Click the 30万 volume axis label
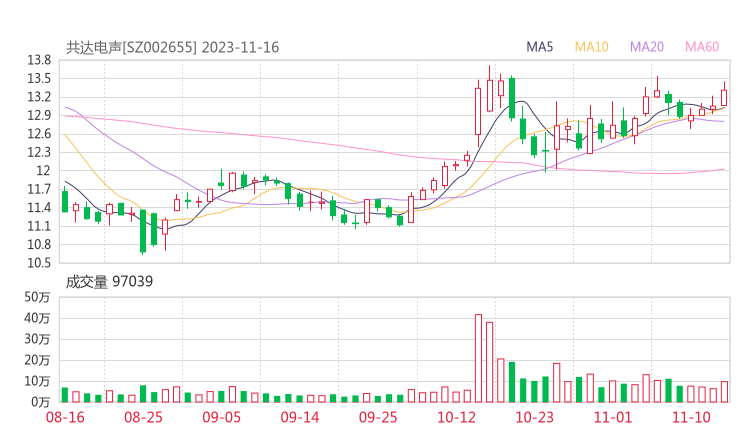This screenshot has width=740, height=440. point(37,339)
